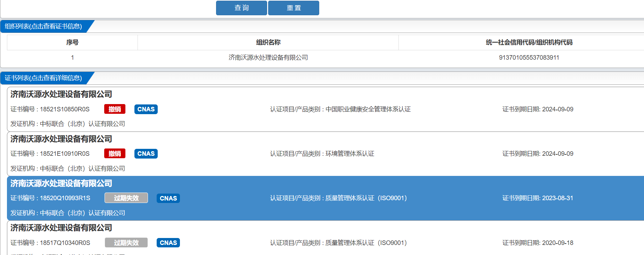Click the 组织名称 column header
The image size is (644, 255).
click(268, 42)
